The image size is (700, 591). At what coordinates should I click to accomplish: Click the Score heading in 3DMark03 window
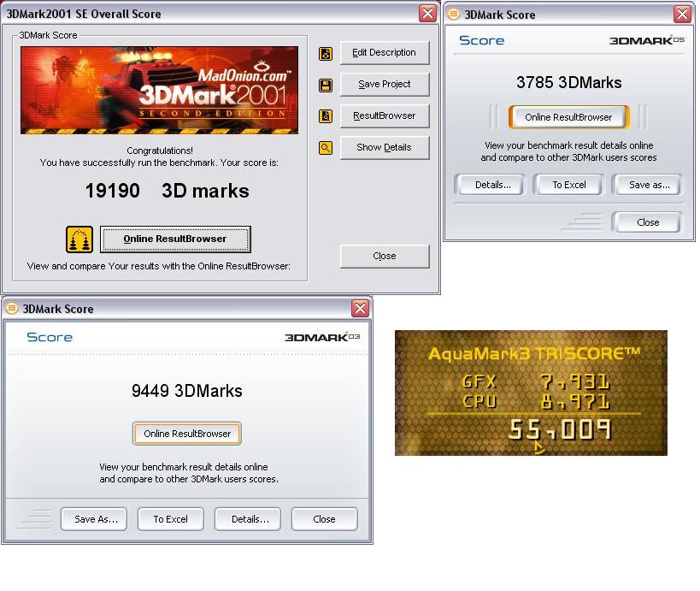[49, 337]
